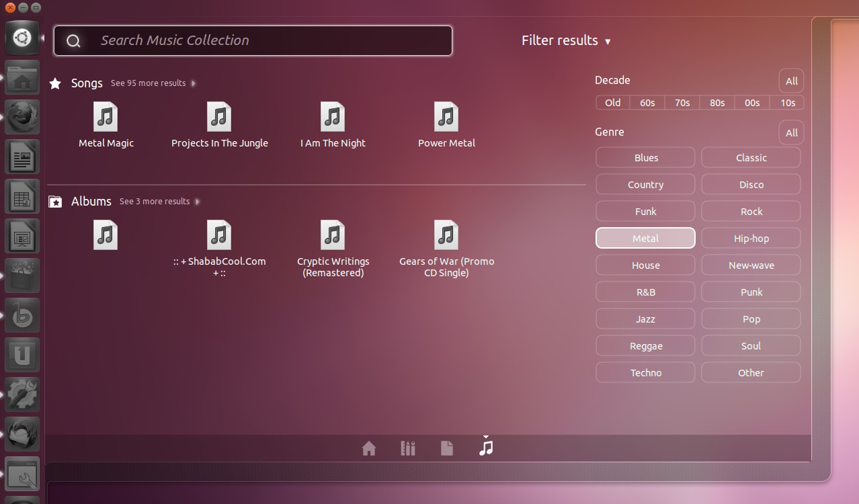The image size is (859, 504).
Task: Open the song Power Metal
Action: tap(446, 125)
